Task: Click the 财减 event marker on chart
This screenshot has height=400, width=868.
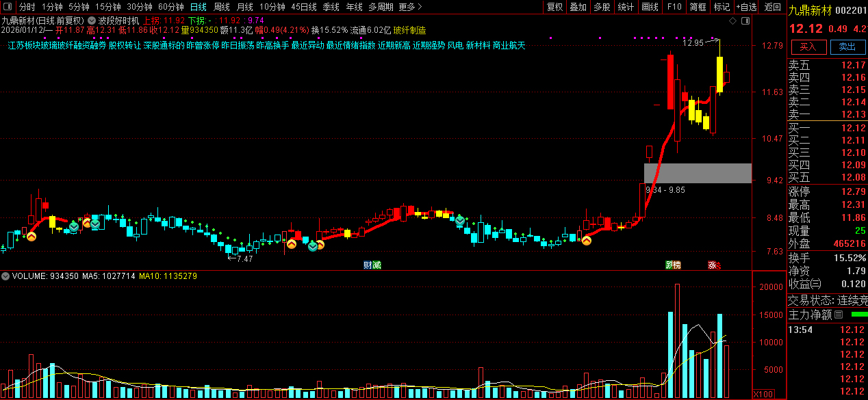Action: 372,265
